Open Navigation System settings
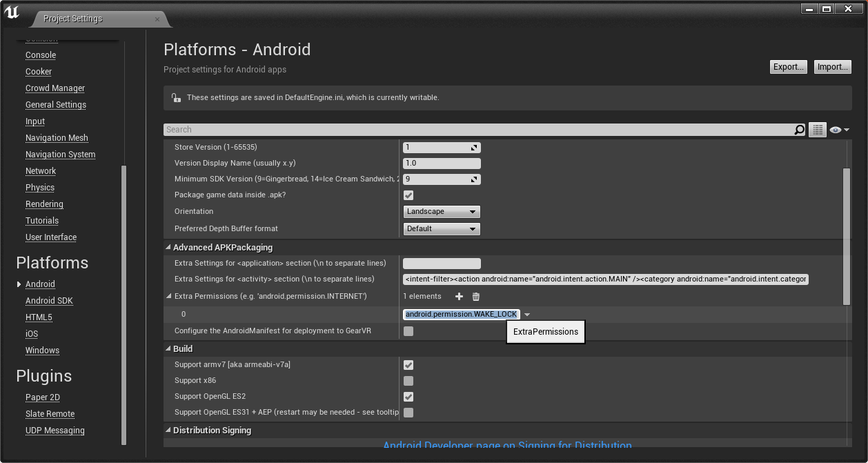Viewport: 868px width, 463px height. pos(61,155)
